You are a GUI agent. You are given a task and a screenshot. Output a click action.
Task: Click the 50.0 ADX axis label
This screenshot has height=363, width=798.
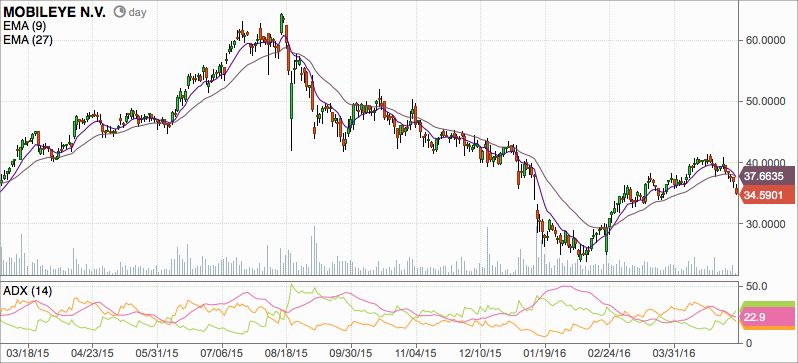(x=756, y=286)
